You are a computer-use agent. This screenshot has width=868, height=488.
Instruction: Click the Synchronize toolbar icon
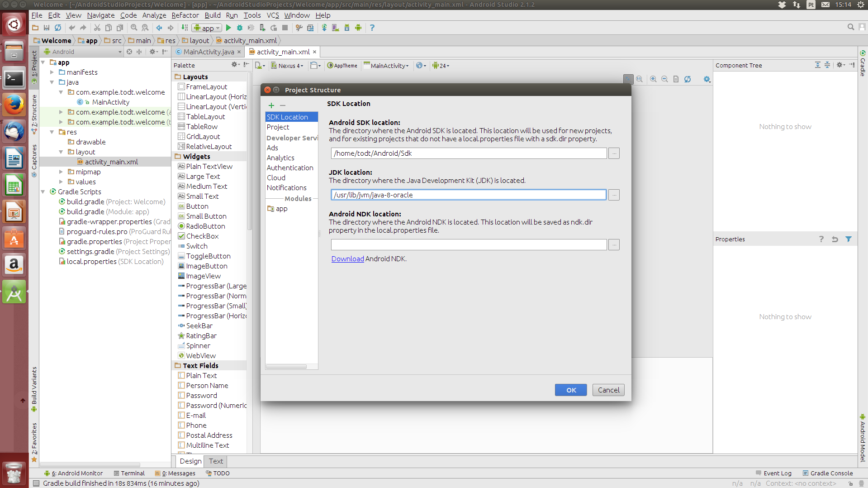[x=58, y=28]
